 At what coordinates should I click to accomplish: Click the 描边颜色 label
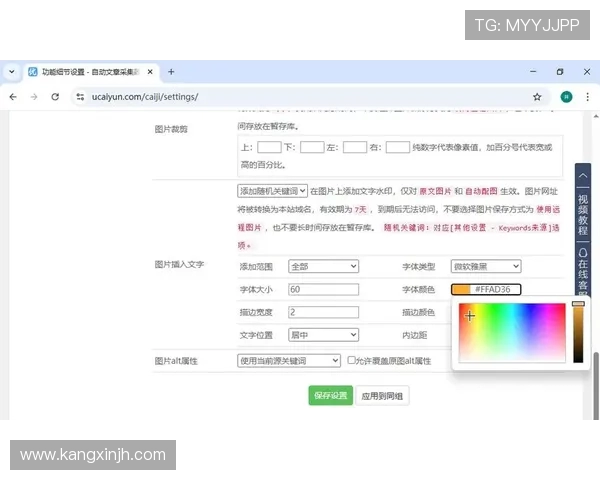click(x=418, y=312)
